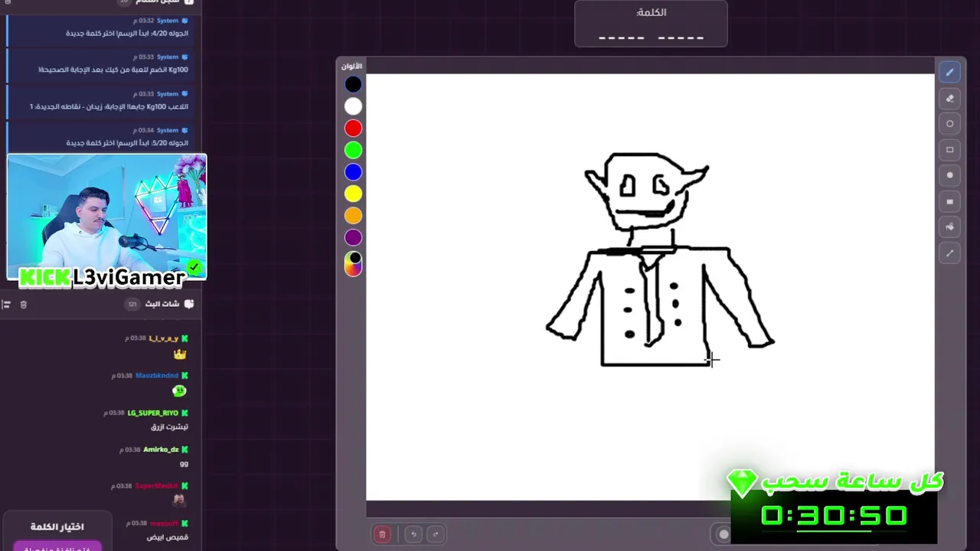The image size is (980, 551).
Task: Pick the white color swatch
Action: coord(353,106)
